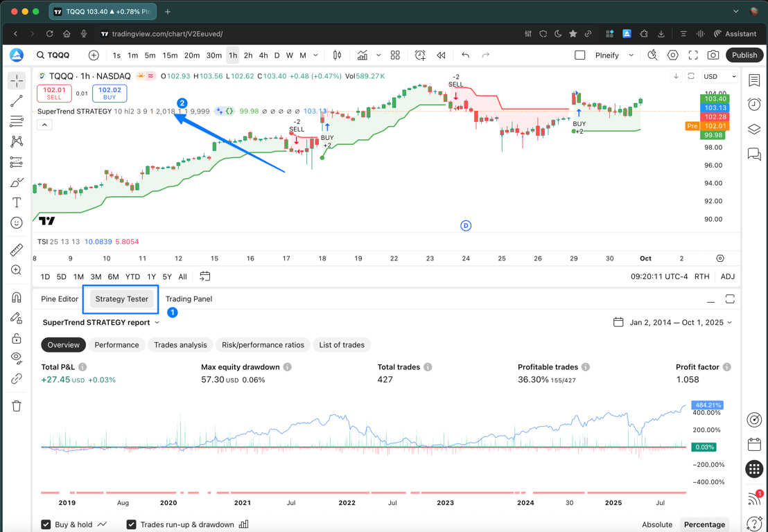Select the text annotation tool
The height and width of the screenshot is (532, 768).
click(x=17, y=202)
